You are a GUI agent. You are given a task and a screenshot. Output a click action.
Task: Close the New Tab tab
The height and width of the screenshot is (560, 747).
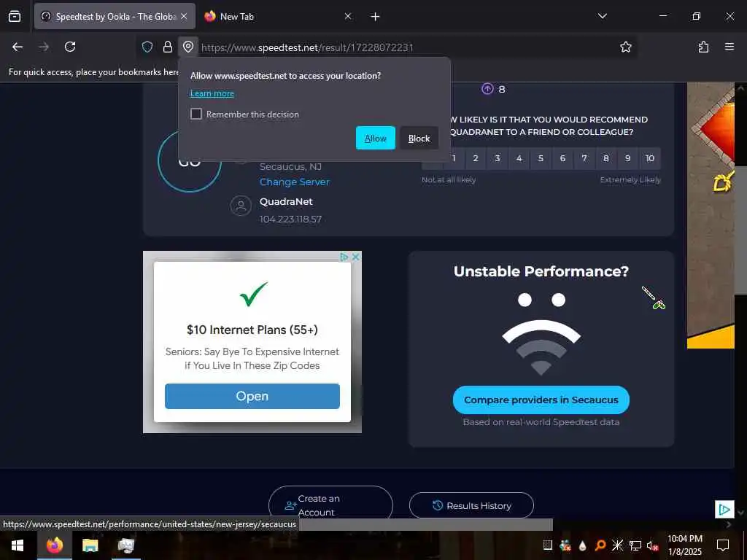[x=348, y=16]
